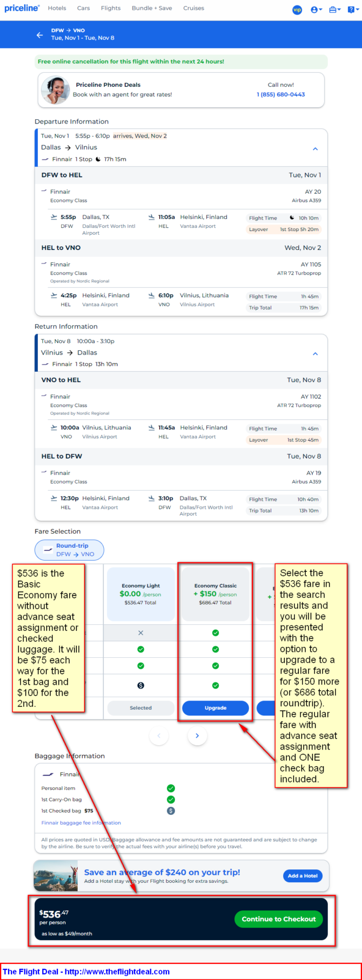Open the Flights tab
This screenshot has width=362, height=980.
[x=111, y=8]
